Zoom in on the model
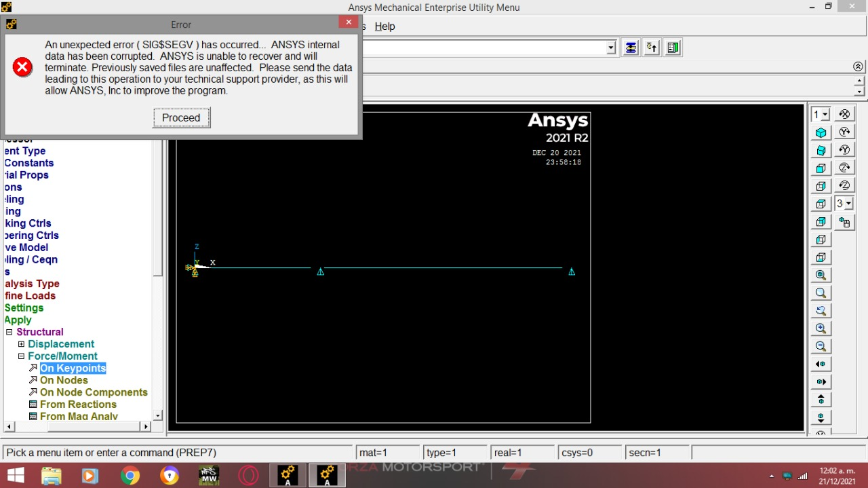 tap(821, 329)
